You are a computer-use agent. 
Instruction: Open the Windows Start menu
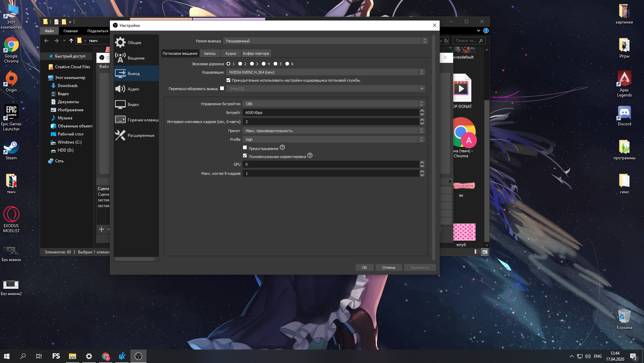click(x=7, y=356)
